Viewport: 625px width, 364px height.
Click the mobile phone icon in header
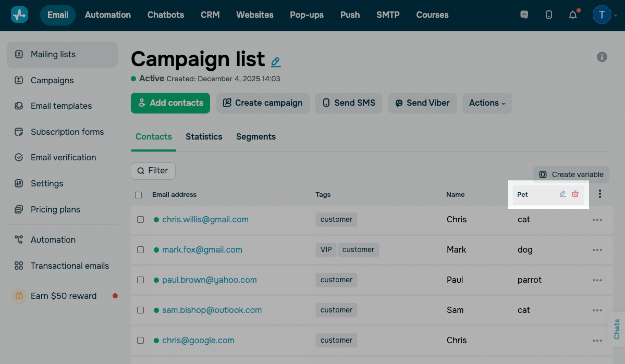coord(549,15)
